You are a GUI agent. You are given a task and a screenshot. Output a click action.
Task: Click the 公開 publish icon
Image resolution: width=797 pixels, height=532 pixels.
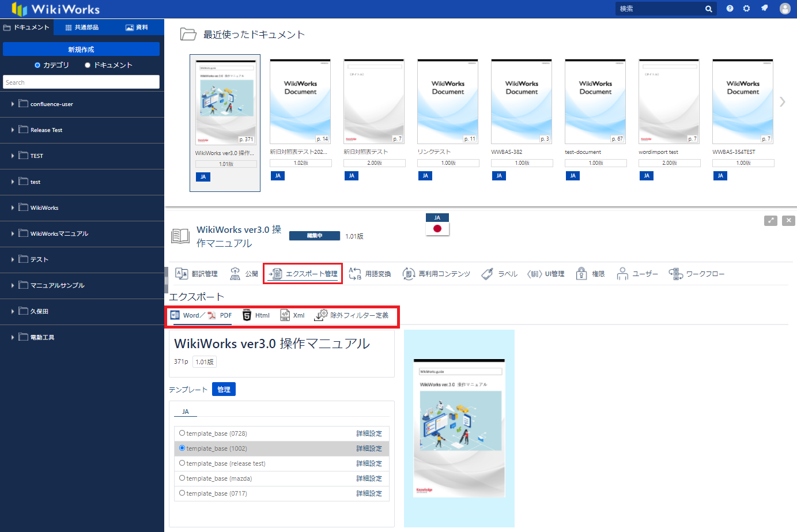click(x=244, y=274)
